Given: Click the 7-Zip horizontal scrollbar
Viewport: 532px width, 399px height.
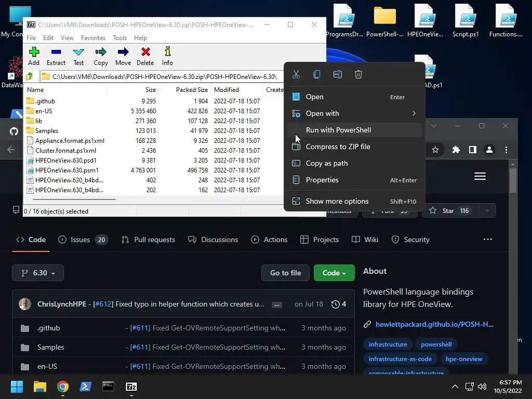Looking at the screenshot, I should pyautogui.click(x=74, y=199).
